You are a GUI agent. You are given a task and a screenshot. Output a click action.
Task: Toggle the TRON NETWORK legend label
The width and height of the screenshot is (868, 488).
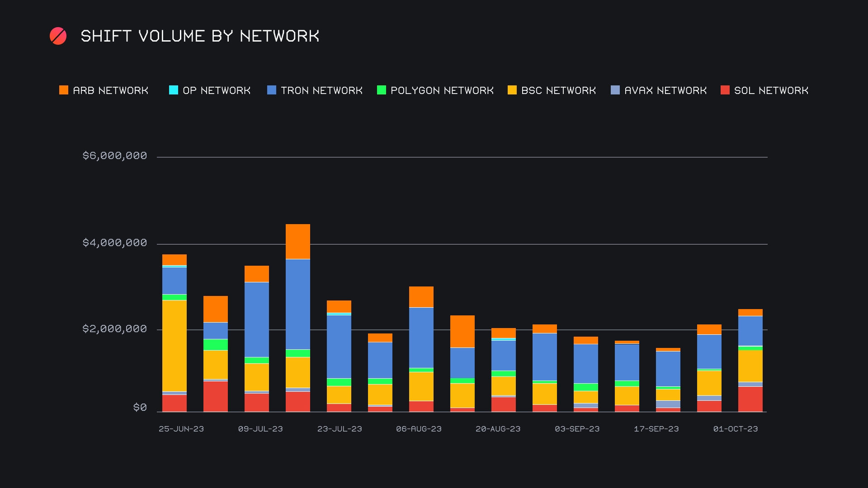321,91
